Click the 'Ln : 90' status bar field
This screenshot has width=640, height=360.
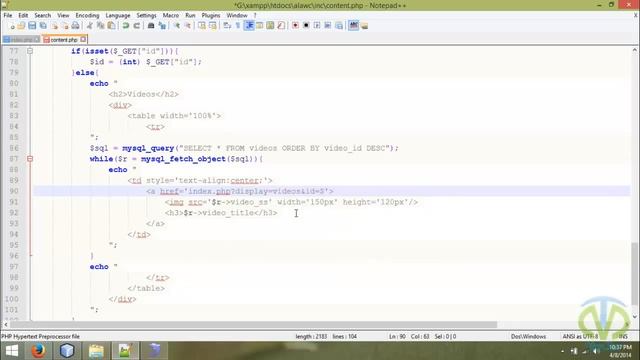[x=397, y=336]
